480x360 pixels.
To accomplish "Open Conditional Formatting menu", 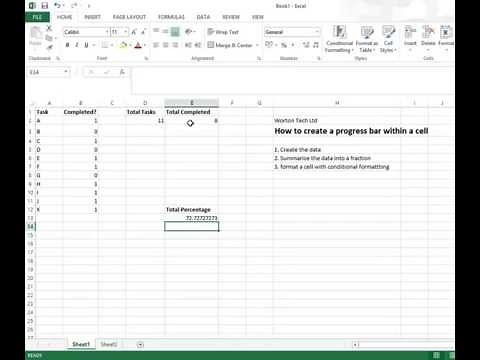I will click(x=339, y=39).
